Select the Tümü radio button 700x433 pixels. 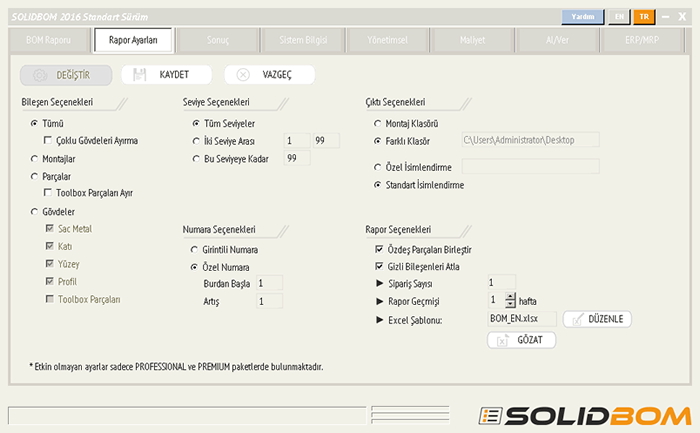(34, 123)
